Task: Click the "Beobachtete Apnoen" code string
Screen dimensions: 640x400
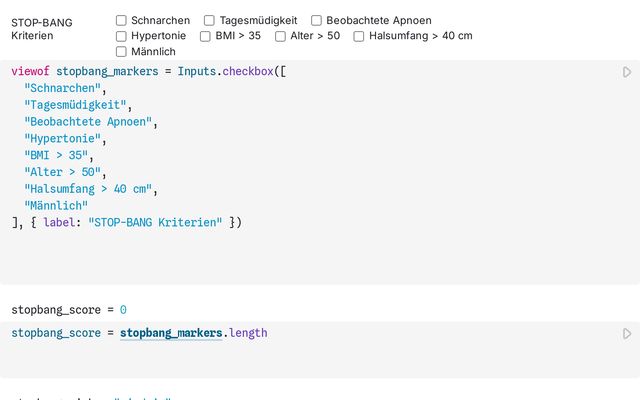Action: (x=89, y=122)
